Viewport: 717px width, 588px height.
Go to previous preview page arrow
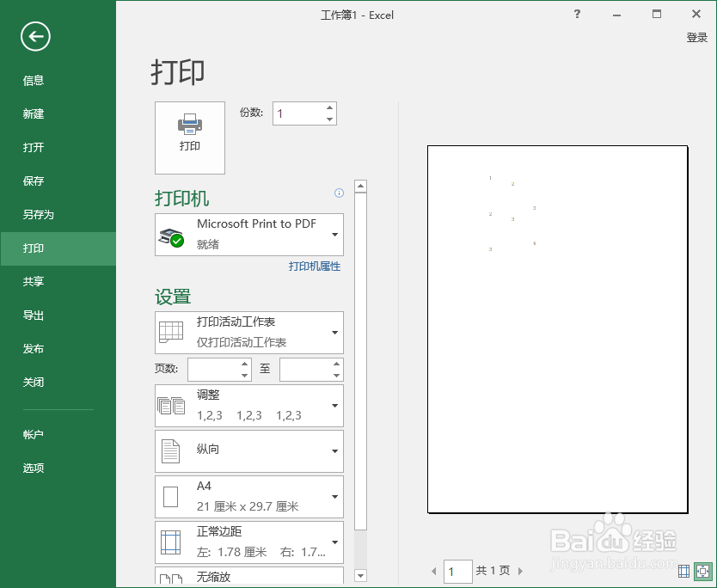pyautogui.click(x=434, y=571)
